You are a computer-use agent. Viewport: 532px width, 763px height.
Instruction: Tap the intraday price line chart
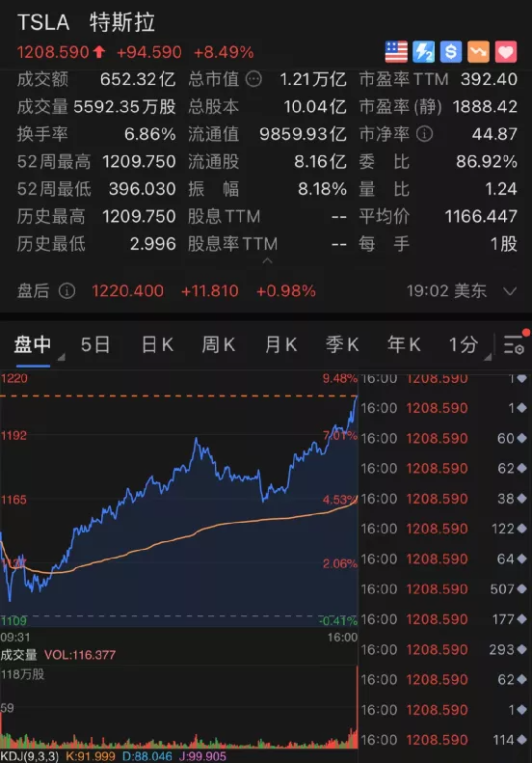(x=179, y=502)
